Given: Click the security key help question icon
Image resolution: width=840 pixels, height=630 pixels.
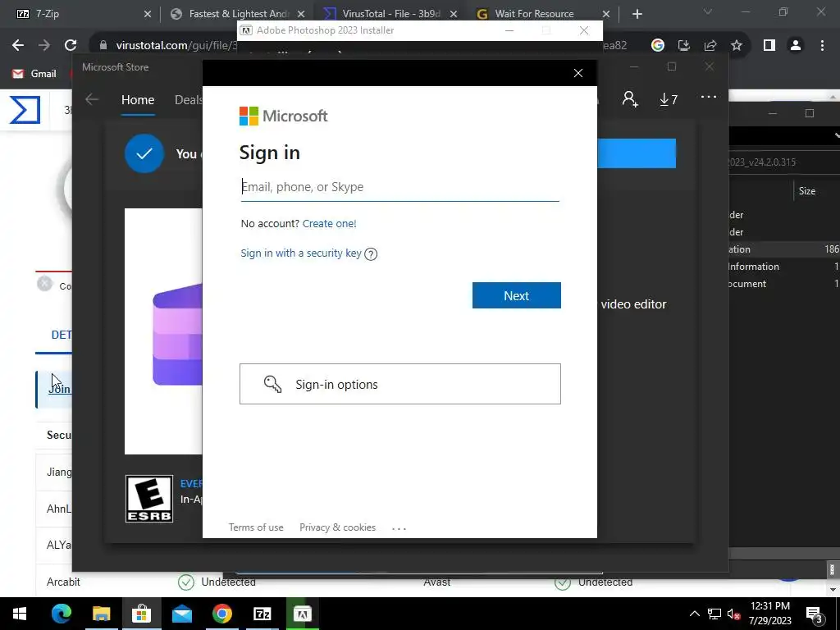Looking at the screenshot, I should tap(371, 254).
